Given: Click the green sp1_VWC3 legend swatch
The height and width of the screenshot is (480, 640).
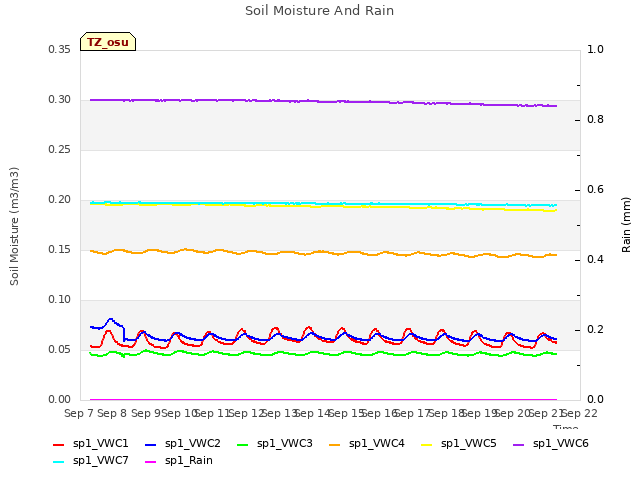Looking at the screenshot, I should [242, 445].
